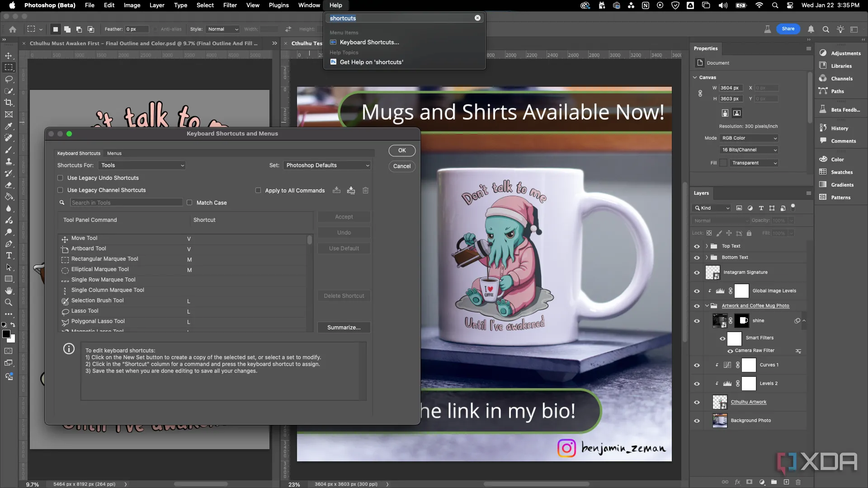868x488 pixels.
Task: Click the Search in Tools field
Action: [x=126, y=203]
